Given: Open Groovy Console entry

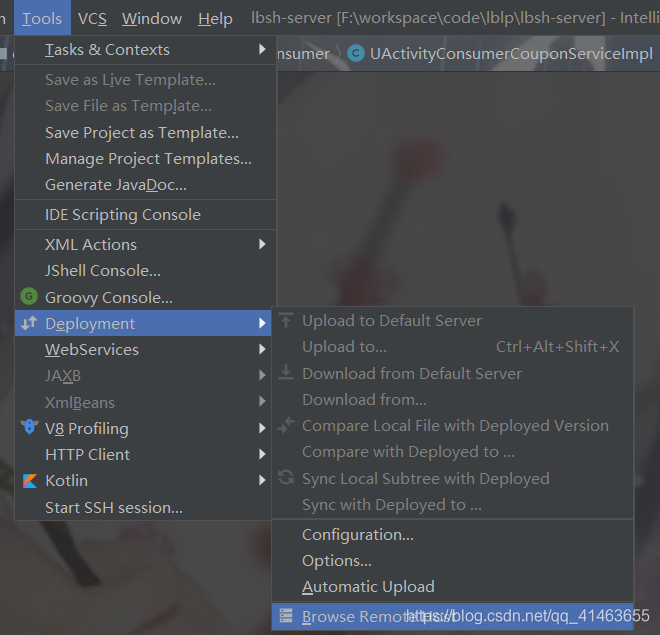Looking at the screenshot, I should 145,297.
